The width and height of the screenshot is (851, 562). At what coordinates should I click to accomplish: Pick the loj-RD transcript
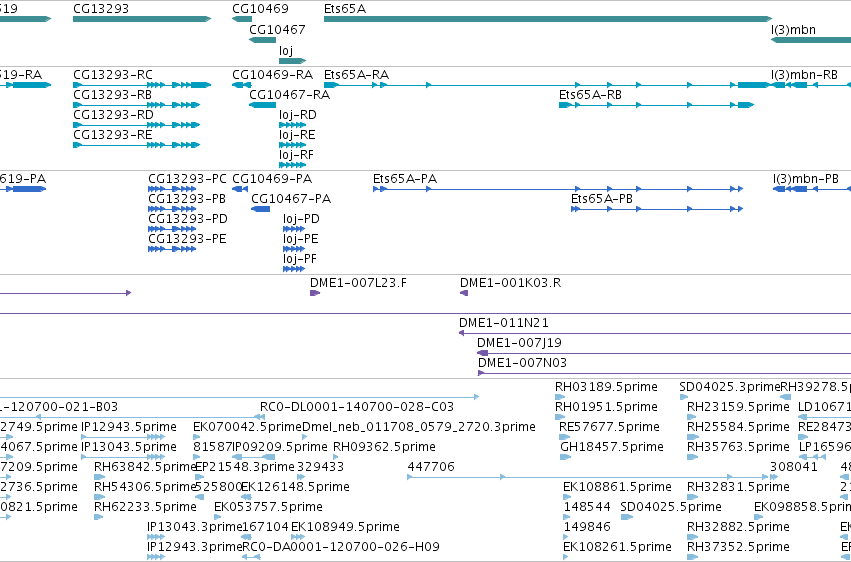click(297, 115)
